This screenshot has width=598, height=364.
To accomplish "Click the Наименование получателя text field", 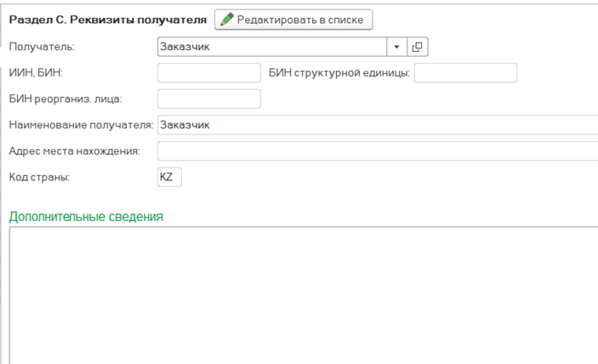I will [x=374, y=125].
